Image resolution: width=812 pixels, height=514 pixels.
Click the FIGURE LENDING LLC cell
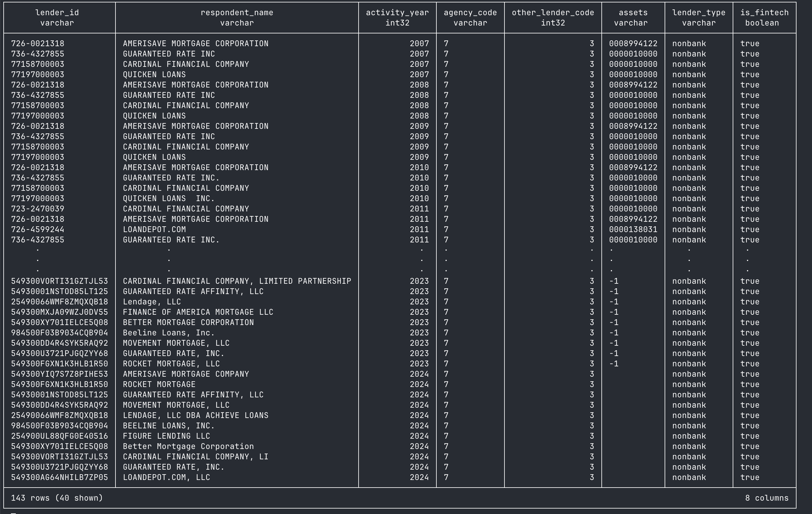click(x=166, y=436)
